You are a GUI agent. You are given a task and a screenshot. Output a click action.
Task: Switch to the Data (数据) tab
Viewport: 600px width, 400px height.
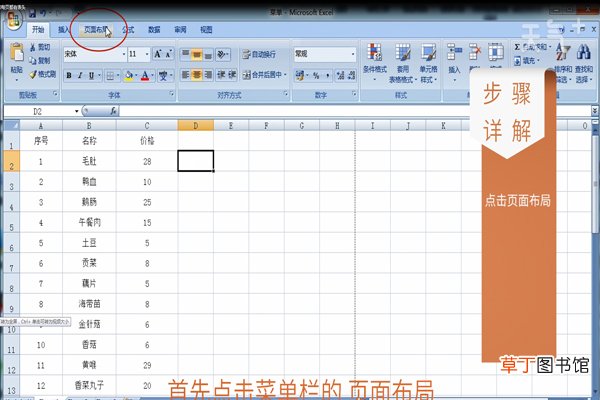point(154,29)
